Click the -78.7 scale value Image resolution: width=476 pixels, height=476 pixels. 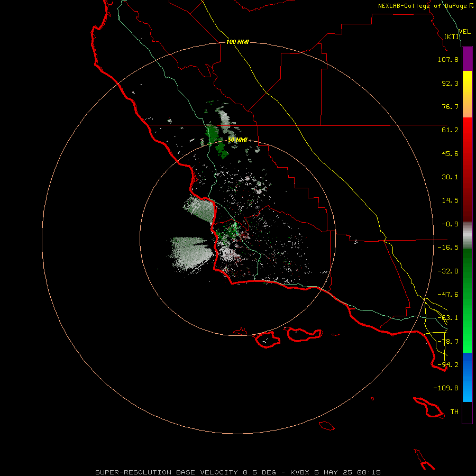448,342
